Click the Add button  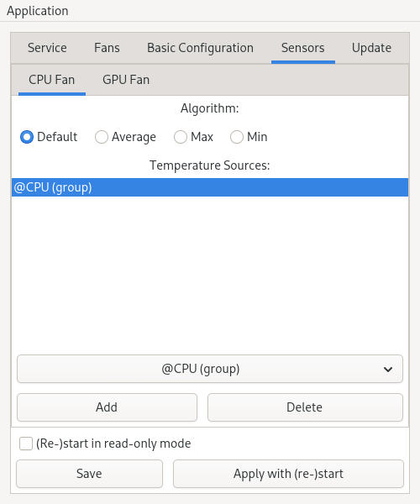[x=107, y=407]
